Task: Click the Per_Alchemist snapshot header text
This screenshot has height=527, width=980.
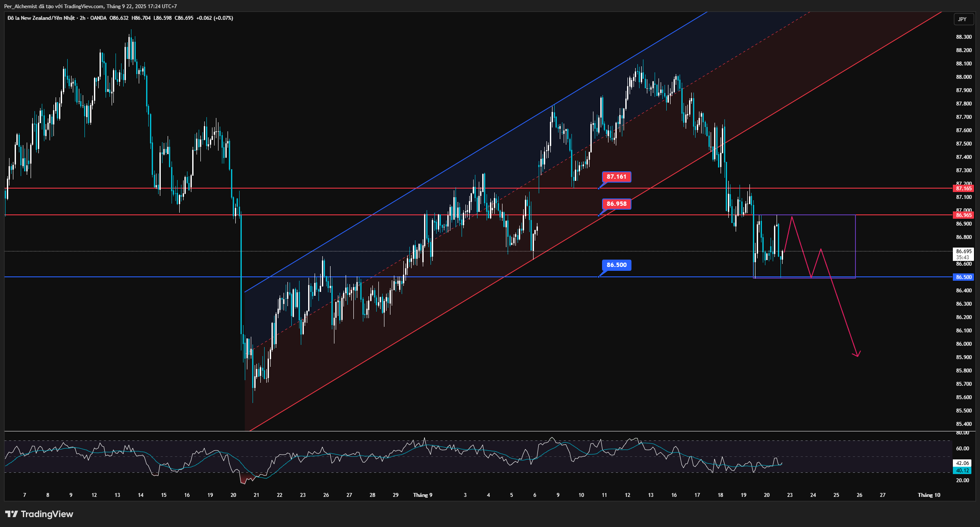Action: tap(91, 6)
